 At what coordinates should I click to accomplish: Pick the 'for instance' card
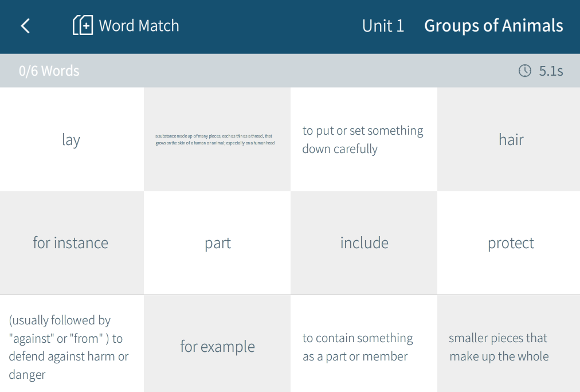[x=71, y=242]
